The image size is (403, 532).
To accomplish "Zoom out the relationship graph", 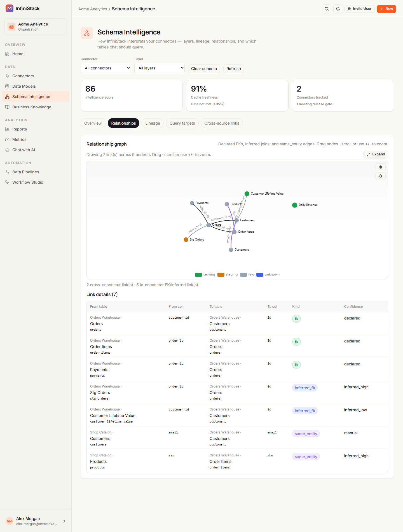I will (x=381, y=176).
